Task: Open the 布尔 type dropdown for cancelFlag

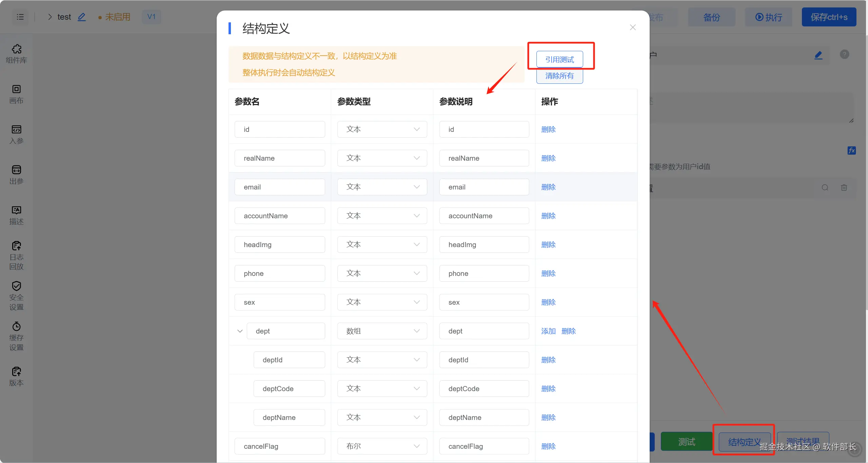Action: (x=382, y=446)
